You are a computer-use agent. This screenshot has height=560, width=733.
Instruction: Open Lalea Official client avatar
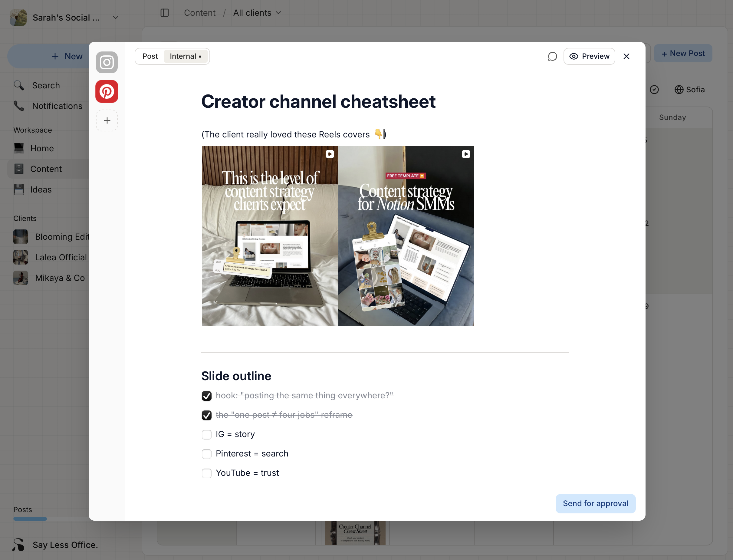pyautogui.click(x=21, y=257)
